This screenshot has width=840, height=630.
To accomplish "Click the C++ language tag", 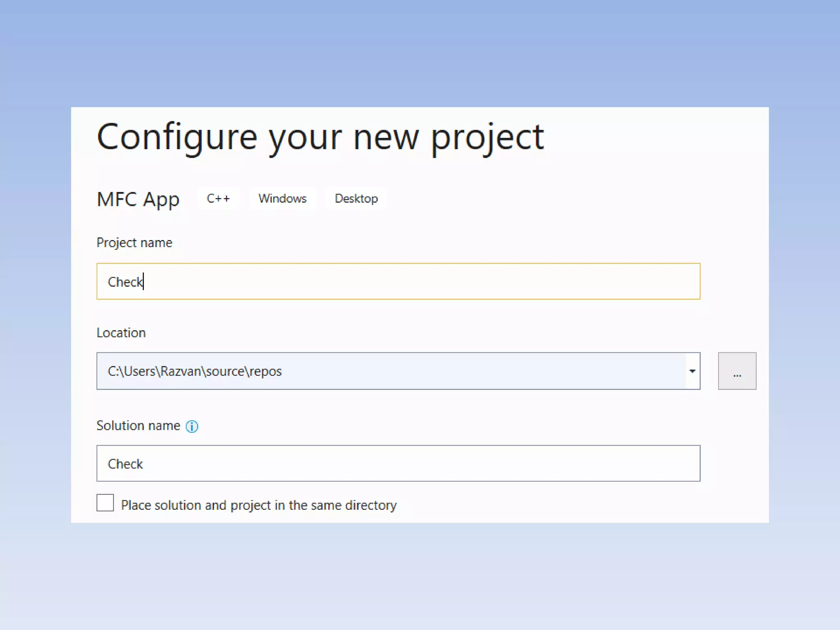I will [x=218, y=199].
